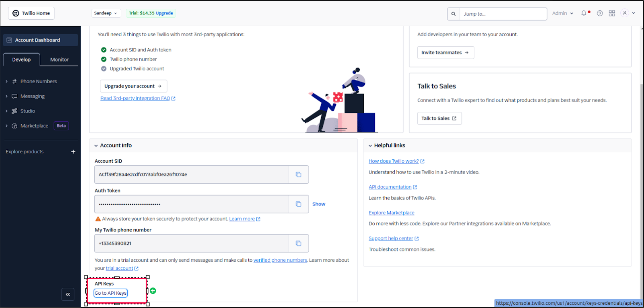
Task: Open Support help center link
Action: click(394, 239)
